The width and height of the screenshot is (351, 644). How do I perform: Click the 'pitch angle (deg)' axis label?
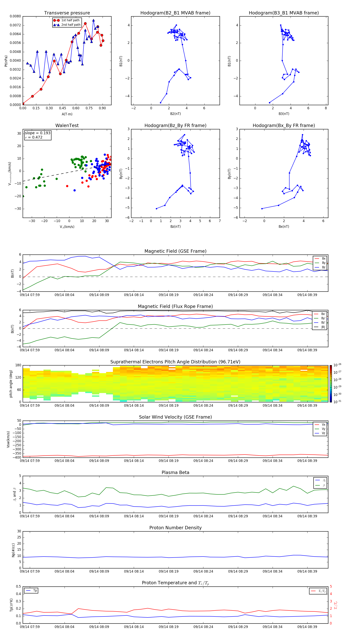tap(11, 384)
